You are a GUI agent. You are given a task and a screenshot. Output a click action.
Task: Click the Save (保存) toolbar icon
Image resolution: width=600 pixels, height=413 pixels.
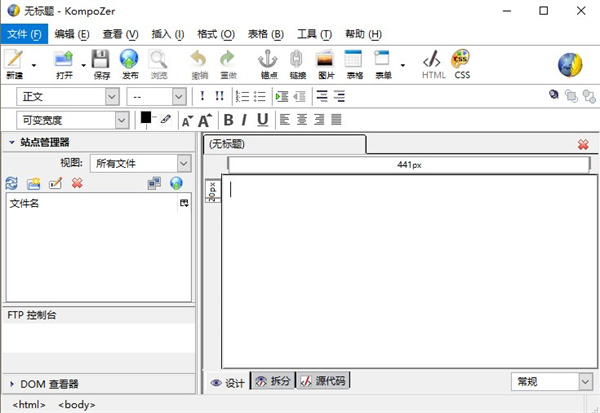point(101,64)
